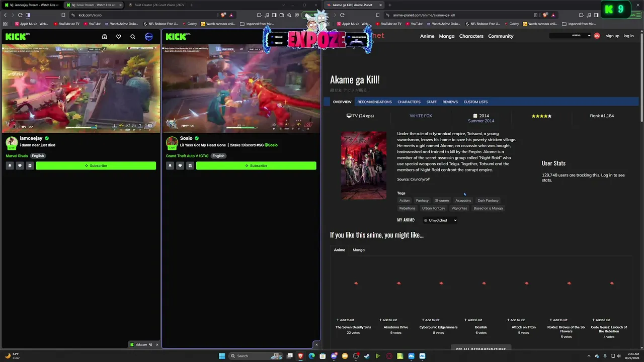Open the Reviews tab for Akame ga Kill
Viewport: 644px width, 362px height.
pyautogui.click(x=450, y=102)
